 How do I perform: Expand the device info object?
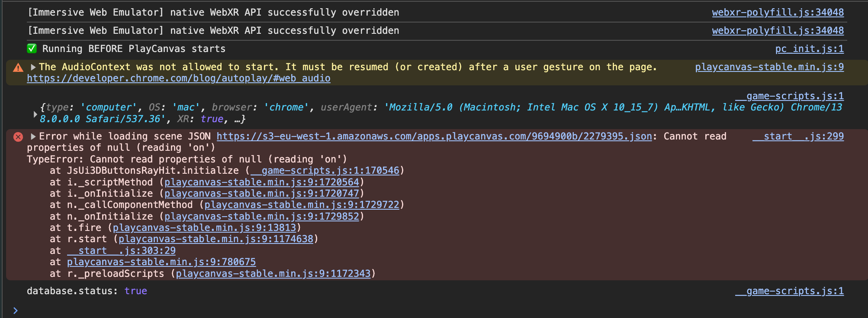35,114
